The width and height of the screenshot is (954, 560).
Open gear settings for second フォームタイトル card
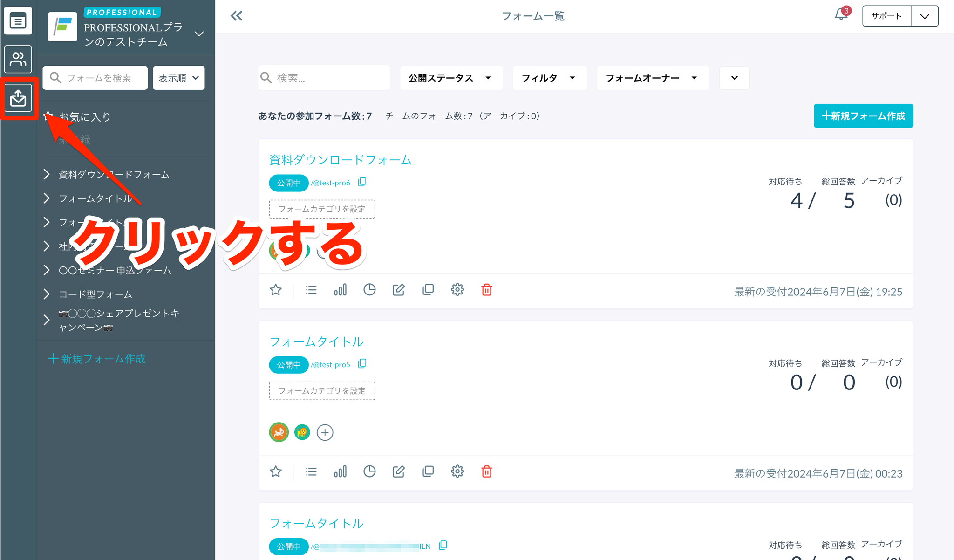[457, 471]
